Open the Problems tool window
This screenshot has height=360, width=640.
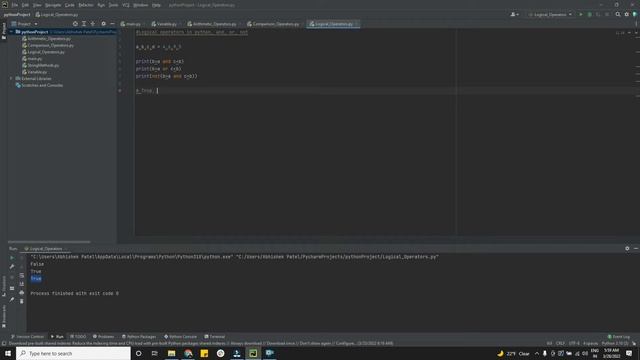103,337
